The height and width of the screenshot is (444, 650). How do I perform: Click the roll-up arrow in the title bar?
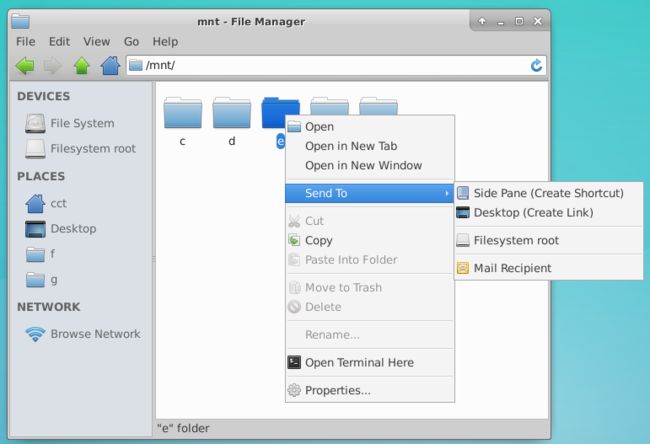pos(482,21)
